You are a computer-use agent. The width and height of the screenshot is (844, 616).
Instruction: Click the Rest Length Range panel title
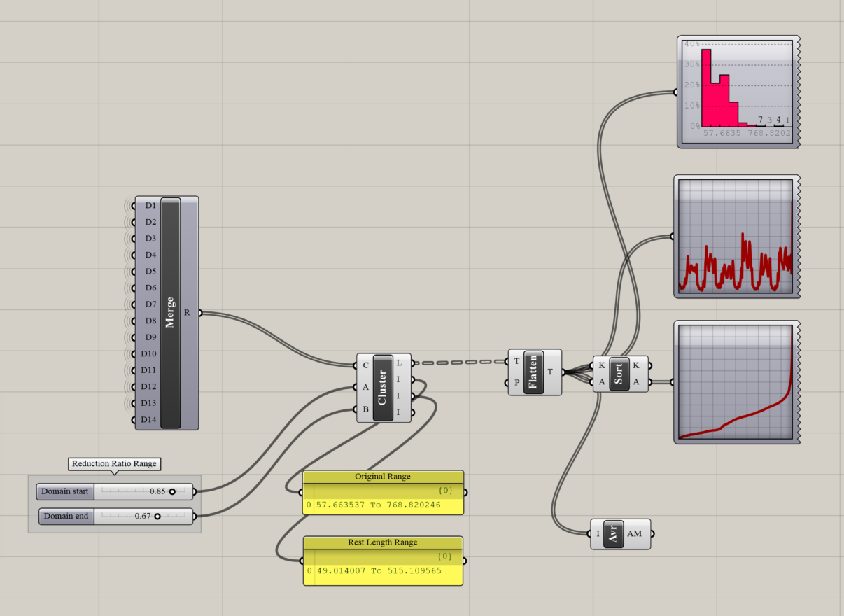pyautogui.click(x=382, y=542)
